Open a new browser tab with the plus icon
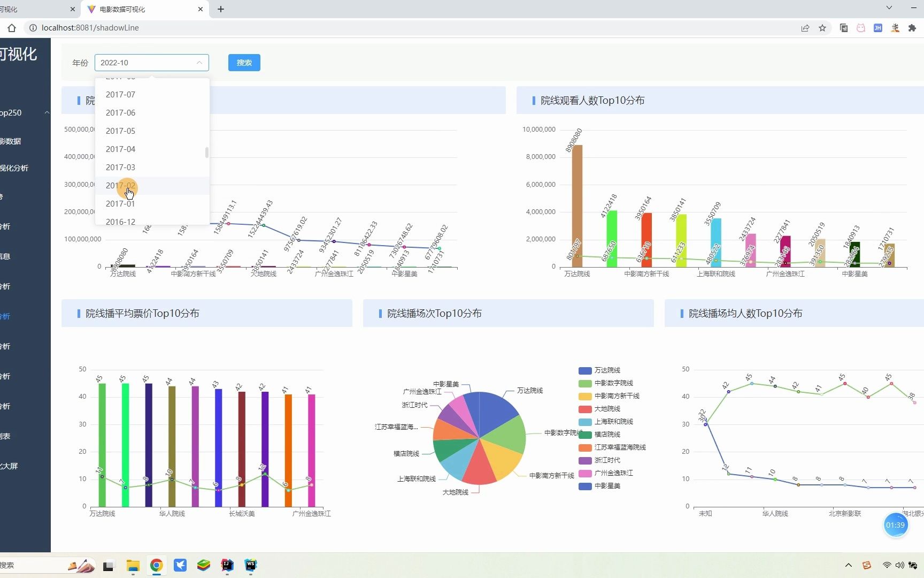 (221, 9)
